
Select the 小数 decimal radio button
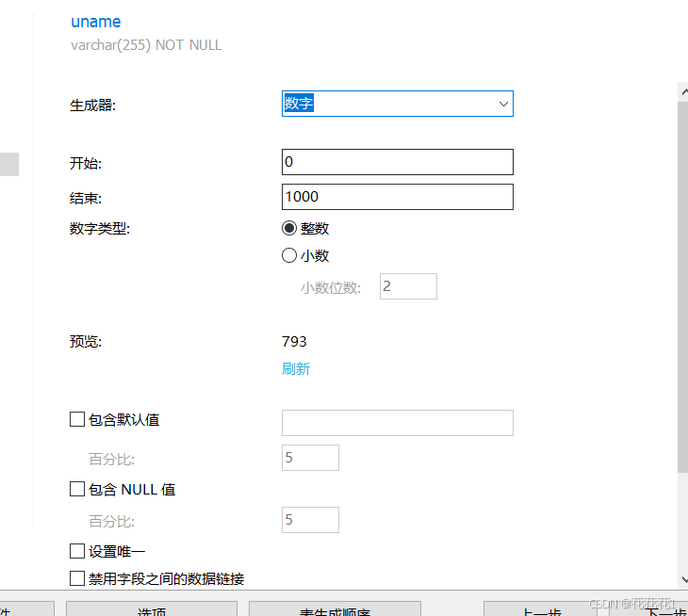(x=289, y=255)
